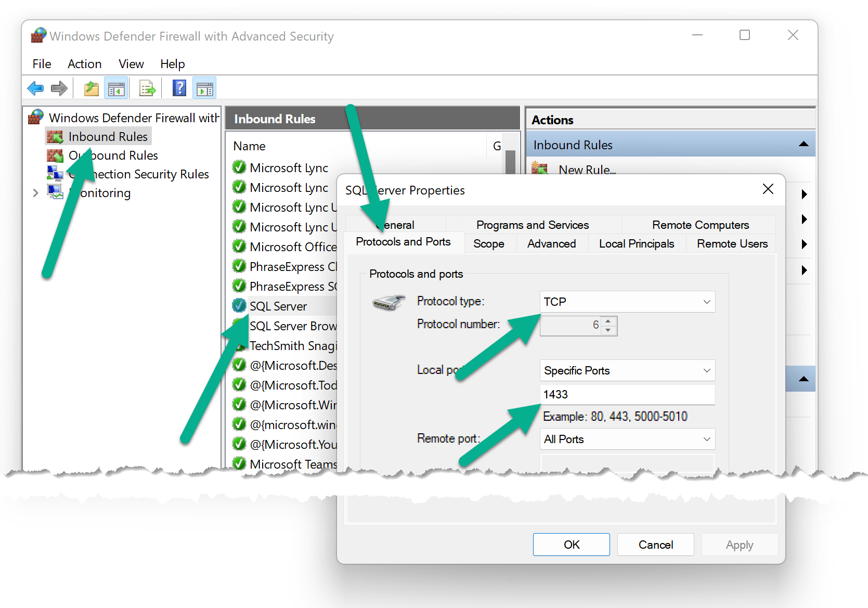
Task: Click the green check icon beside PhraseExpress Cl
Action: (x=239, y=266)
